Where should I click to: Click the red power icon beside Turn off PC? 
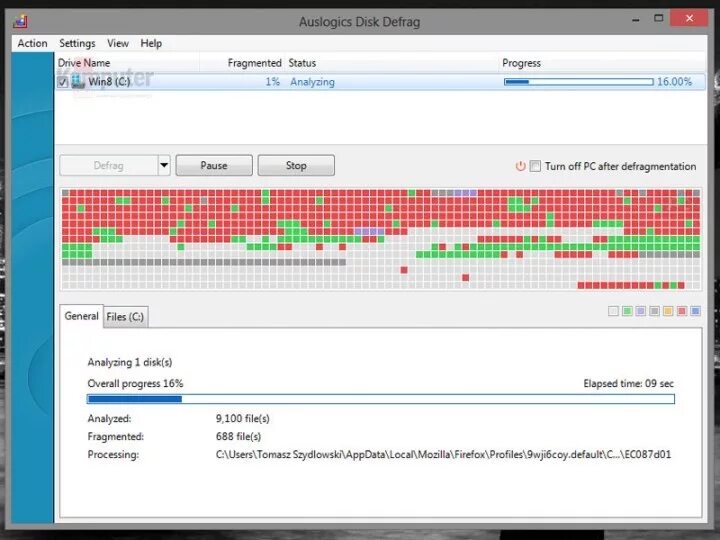(520, 166)
